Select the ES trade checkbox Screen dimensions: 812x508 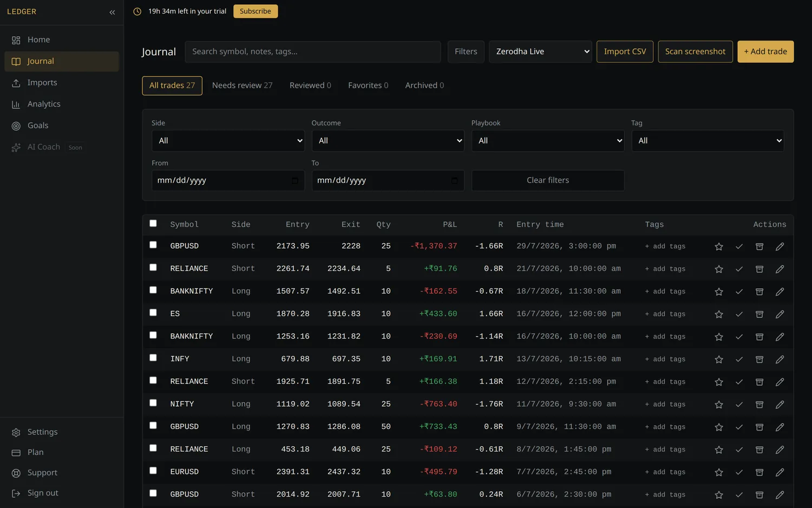(x=153, y=312)
